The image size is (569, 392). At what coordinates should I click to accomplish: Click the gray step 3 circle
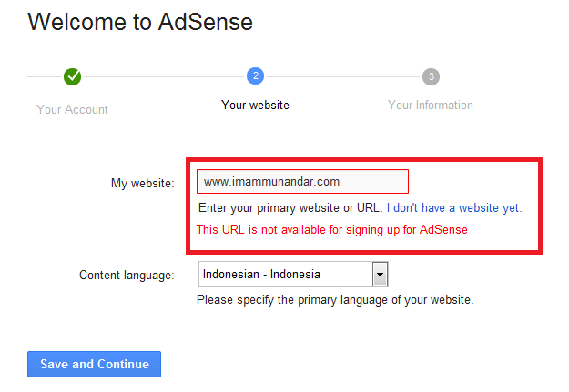pos(431,77)
